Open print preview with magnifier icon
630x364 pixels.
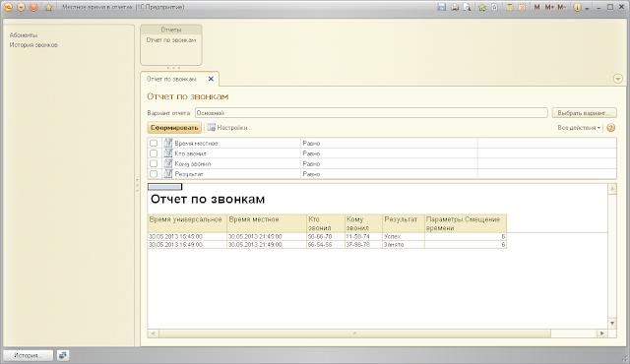tap(467, 7)
